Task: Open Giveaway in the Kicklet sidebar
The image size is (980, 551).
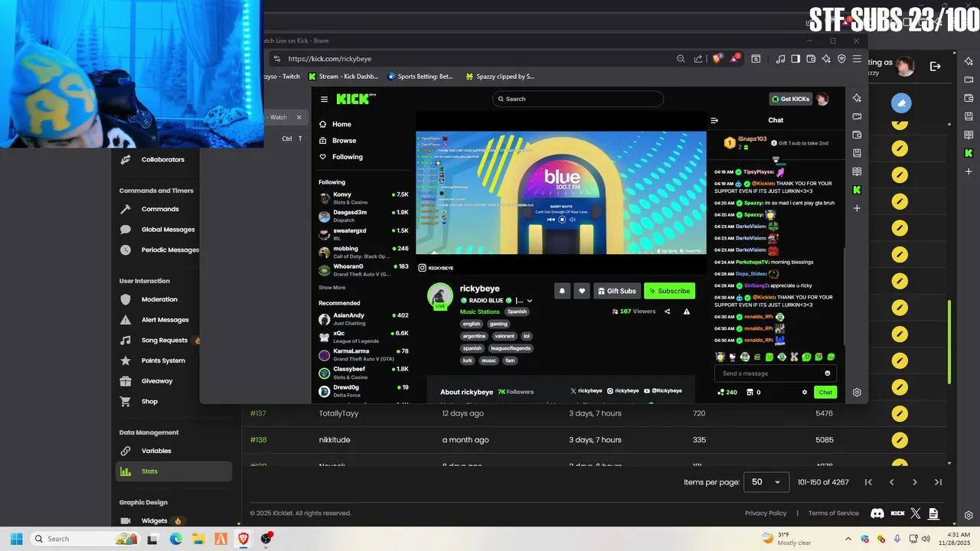Action: pyautogui.click(x=157, y=381)
